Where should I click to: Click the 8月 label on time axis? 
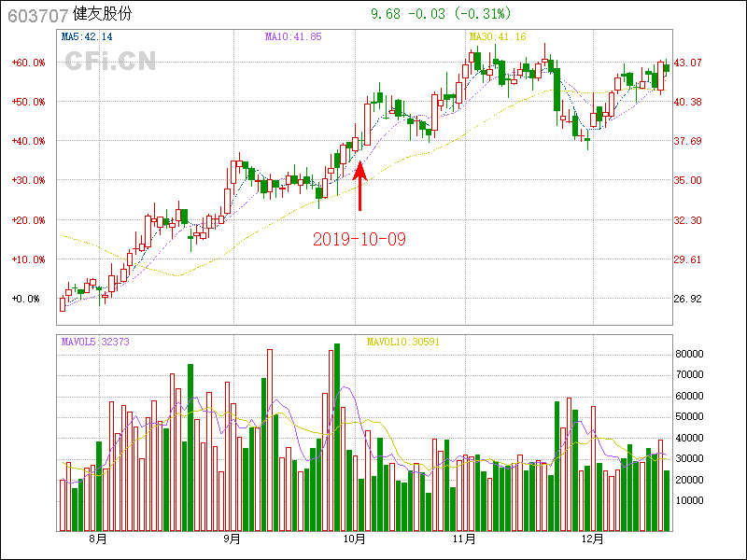(x=97, y=539)
